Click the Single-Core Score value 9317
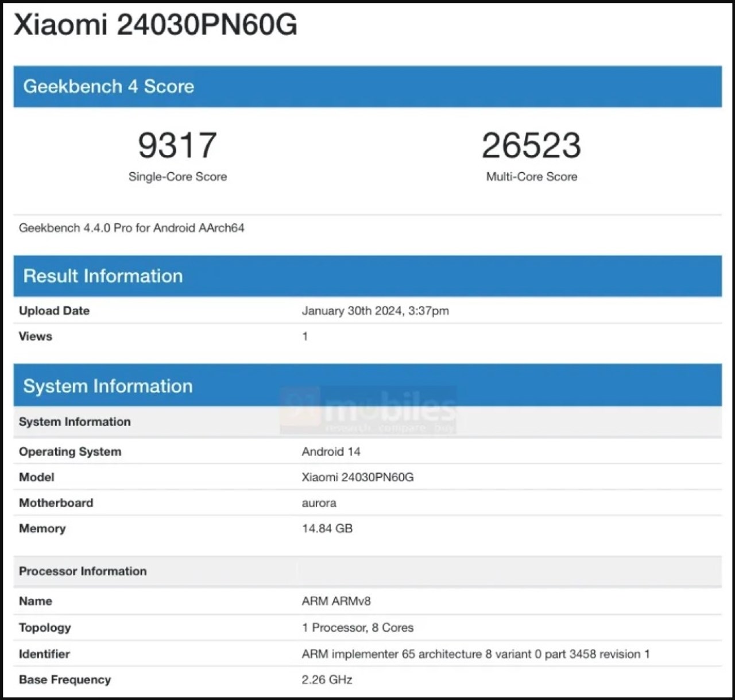 (x=178, y=145)
